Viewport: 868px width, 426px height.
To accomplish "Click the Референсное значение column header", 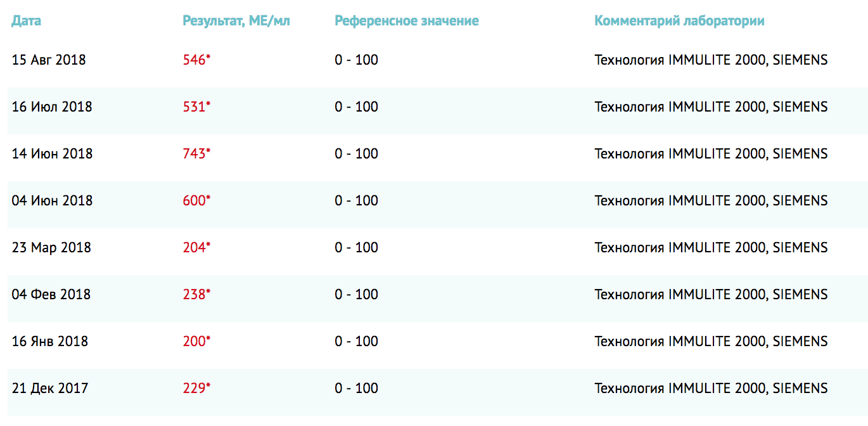I will [x=406, y=21].
